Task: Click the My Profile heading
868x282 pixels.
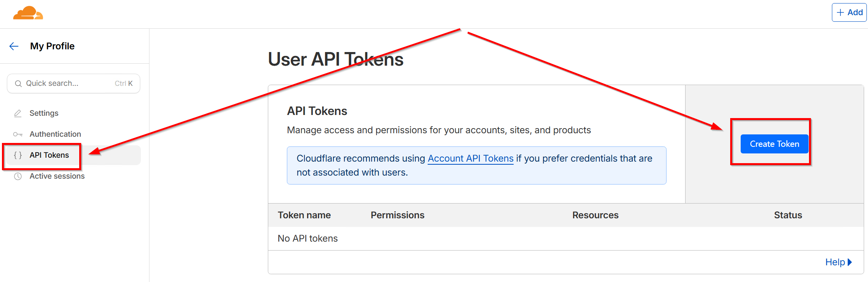Action: click(52, 46)
